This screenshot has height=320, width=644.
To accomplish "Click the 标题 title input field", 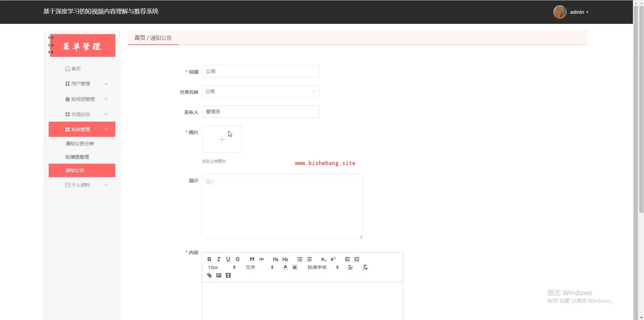I will [260, 71].
